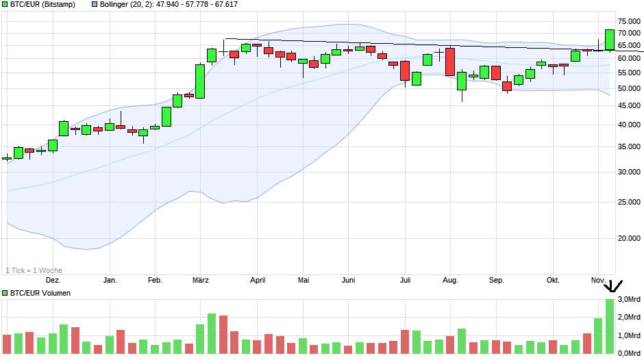Image resolution: width=644 pixels, height=360 pixels.
Task: Click the Feb. month label
Action: [155, 281]
